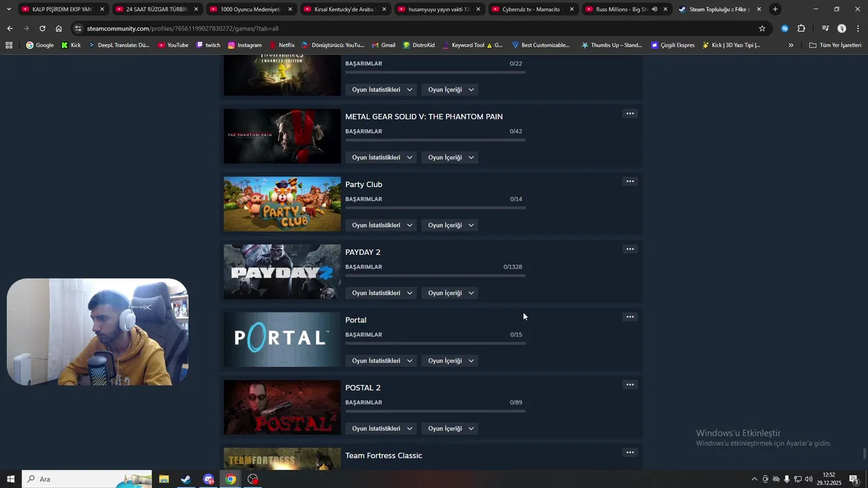Expand Oyun İstatistikleri for Party Club
868x488 pixels.
click(x=382, y=225)
